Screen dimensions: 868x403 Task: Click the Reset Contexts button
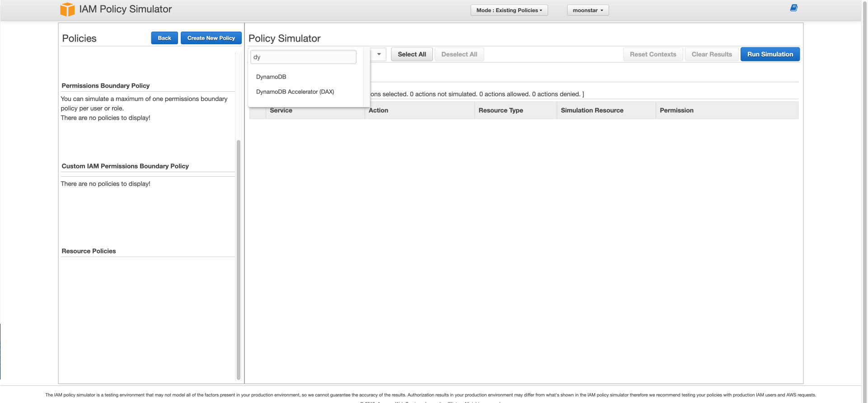(653, 54)
